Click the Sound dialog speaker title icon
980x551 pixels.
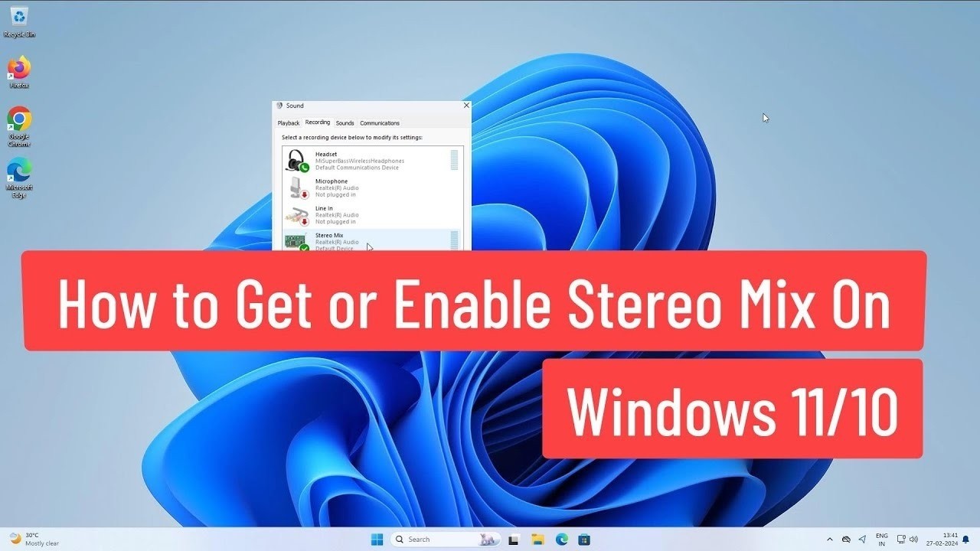(279, 106)
